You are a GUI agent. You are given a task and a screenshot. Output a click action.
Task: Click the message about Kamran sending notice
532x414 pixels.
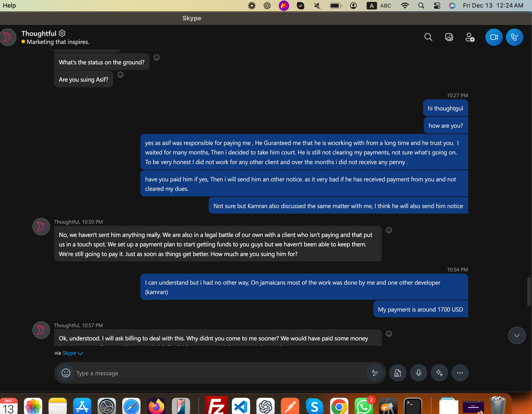338,206
